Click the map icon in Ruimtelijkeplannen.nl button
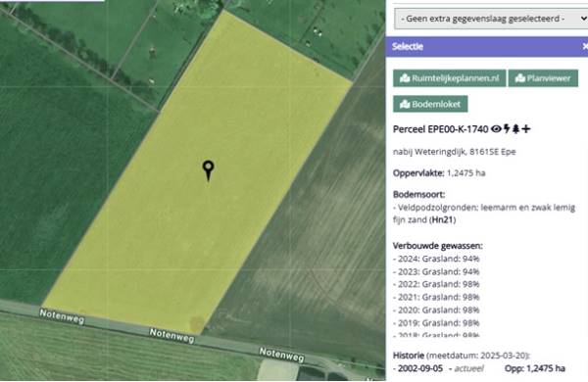This screenshot has width=588, height=382. pos(405,78)
